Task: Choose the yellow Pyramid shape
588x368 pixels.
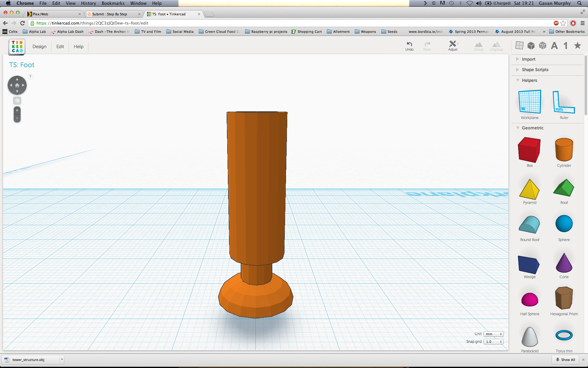Action: point(530,189)
